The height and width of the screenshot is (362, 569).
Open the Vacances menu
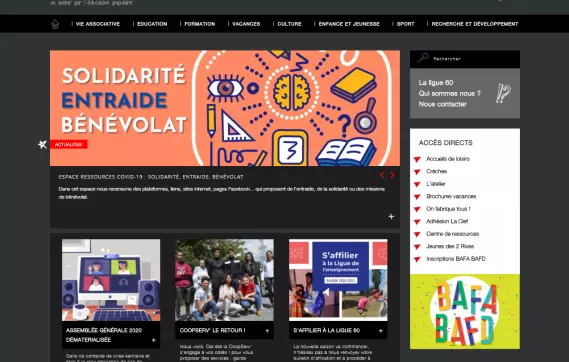click(246, 24)
